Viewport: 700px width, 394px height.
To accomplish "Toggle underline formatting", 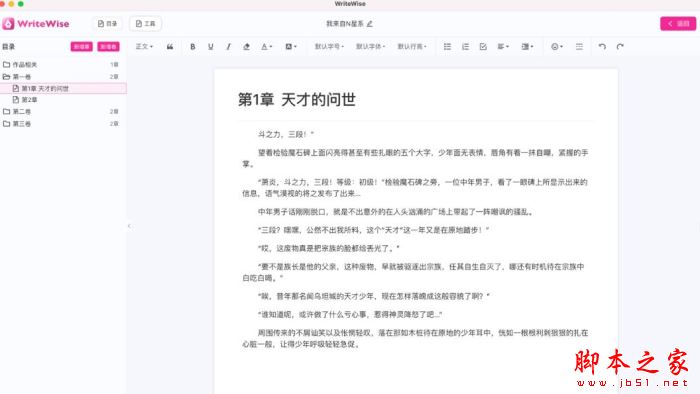I will tap(211, 46).
